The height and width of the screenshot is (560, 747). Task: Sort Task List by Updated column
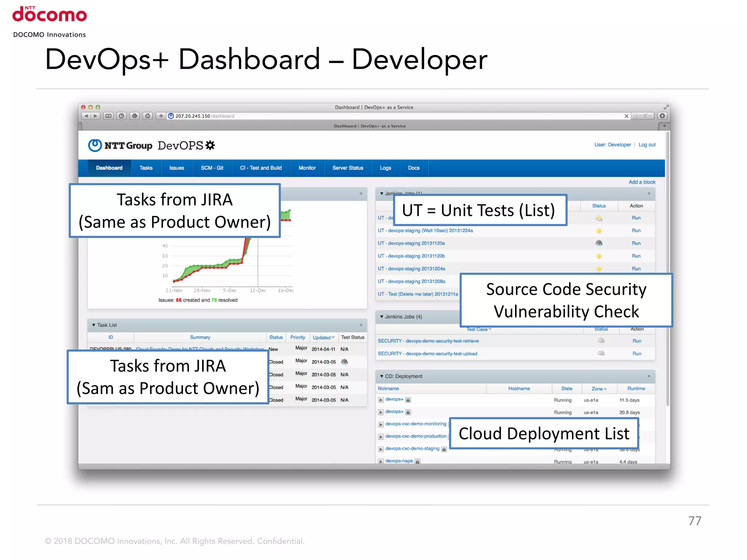click(324, 338)
